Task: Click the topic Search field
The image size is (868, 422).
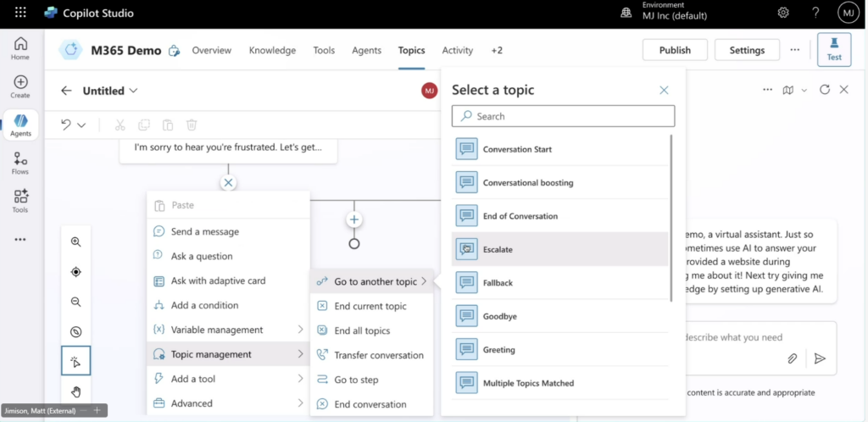Action: (x=563, y=116)
